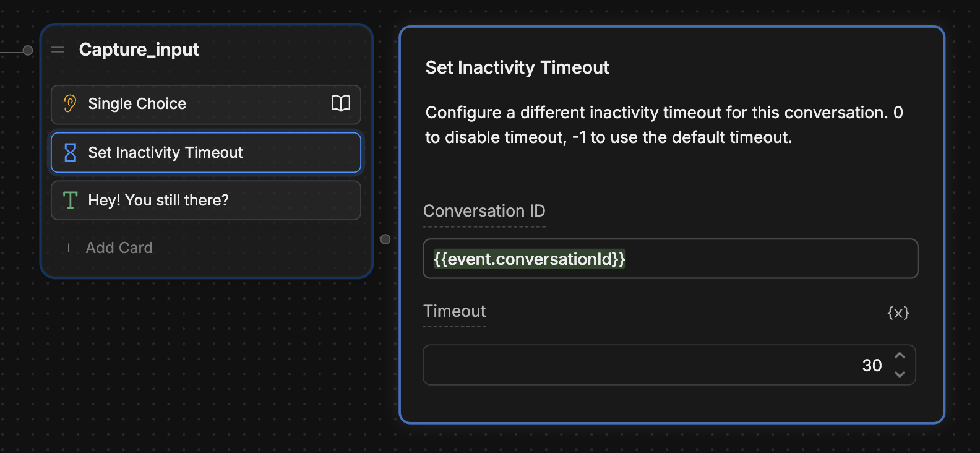Open the book icon on the Single Choice card
The height and width of the screenshot is (453, 980).
tap(340, 104)
